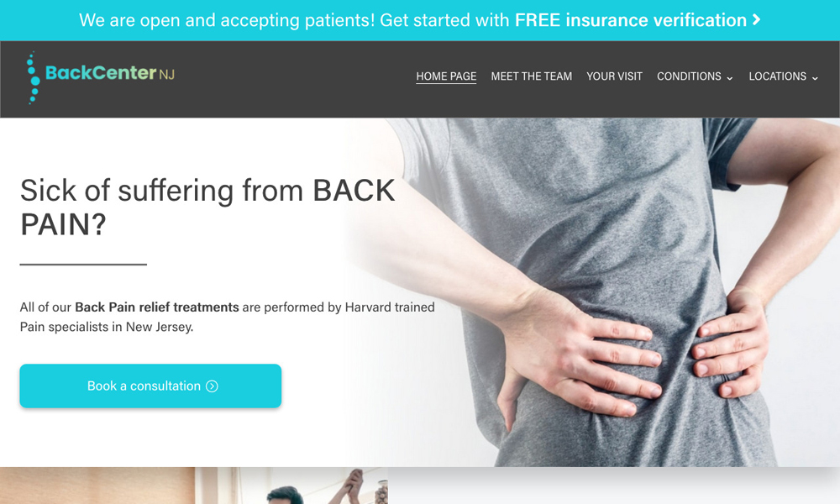This screenshot has height=504, width=840.
Task: Click the 'Sick of suffering from BACK PAIN?' heading
Action: 207,207
